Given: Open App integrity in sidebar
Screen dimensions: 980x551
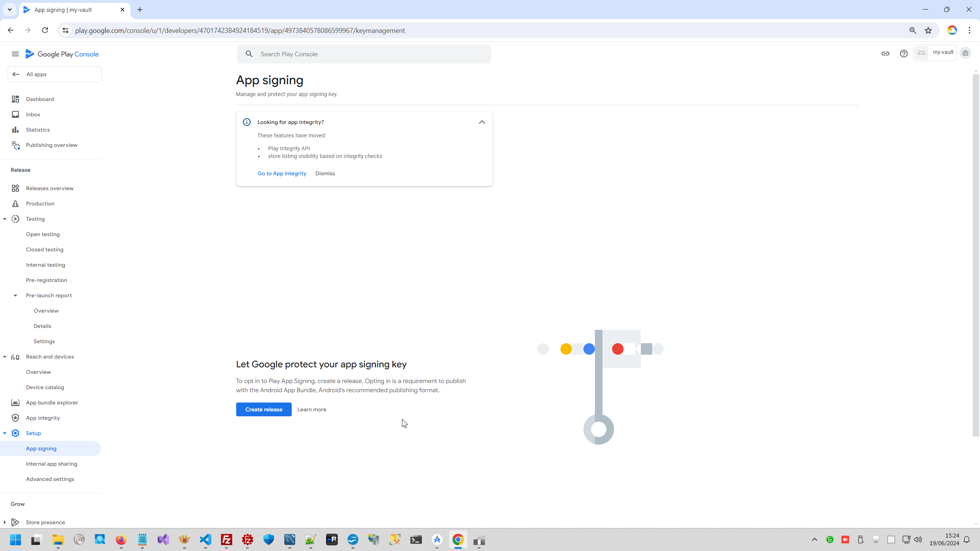Looking at the screenshot, I should [x=42, y=418].
